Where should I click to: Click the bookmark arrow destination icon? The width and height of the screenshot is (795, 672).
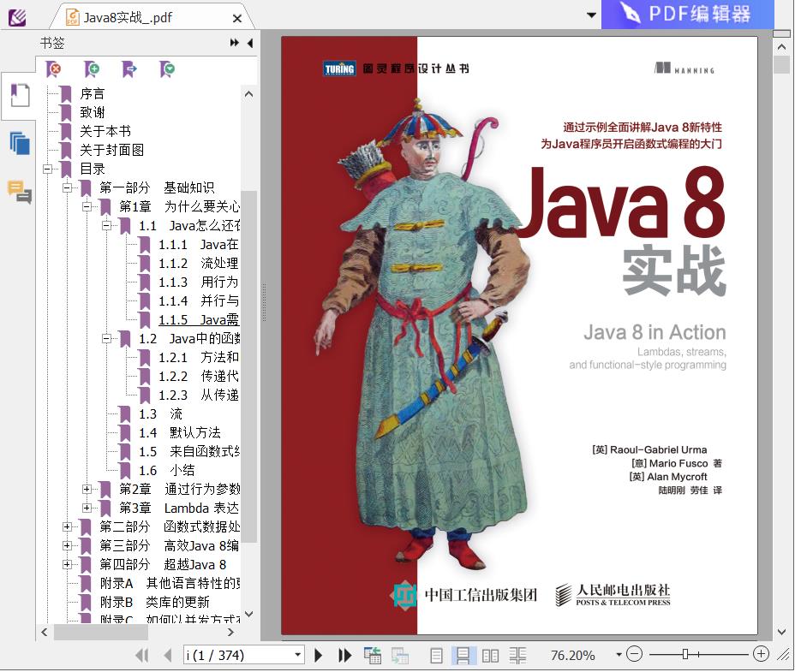129,69
